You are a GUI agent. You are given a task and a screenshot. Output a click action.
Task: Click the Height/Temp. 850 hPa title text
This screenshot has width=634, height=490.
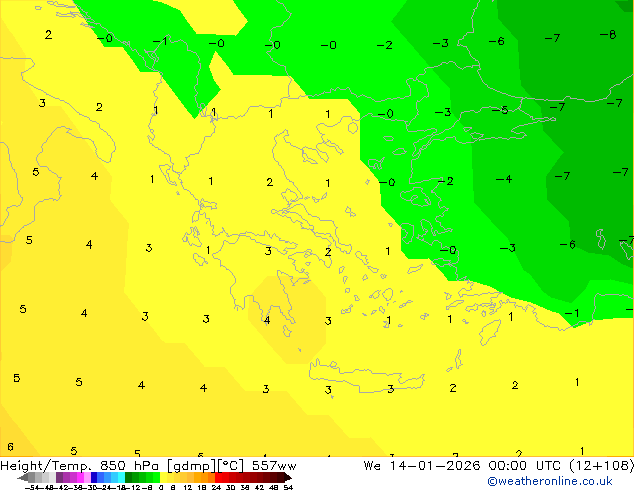click(x=79, y=466)
